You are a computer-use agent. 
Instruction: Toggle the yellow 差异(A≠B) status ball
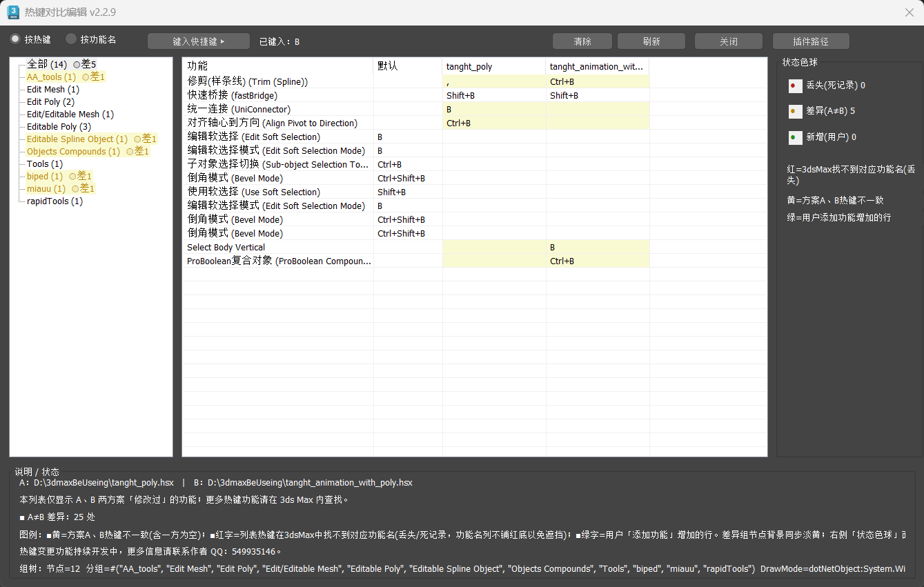(795, 111)
